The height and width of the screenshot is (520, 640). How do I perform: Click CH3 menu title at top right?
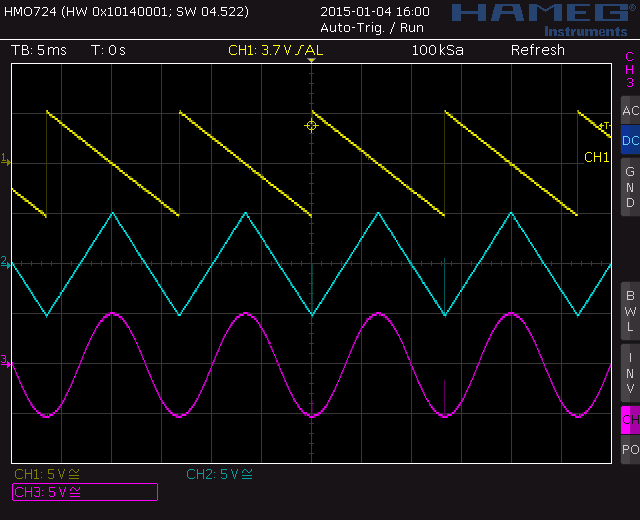(x=629, y=69)
